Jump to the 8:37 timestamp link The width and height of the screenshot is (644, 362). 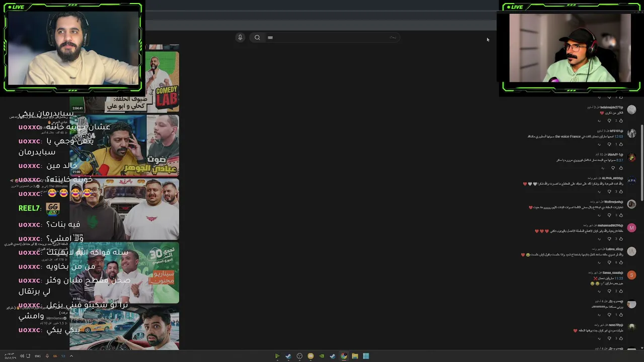[620, 160]
